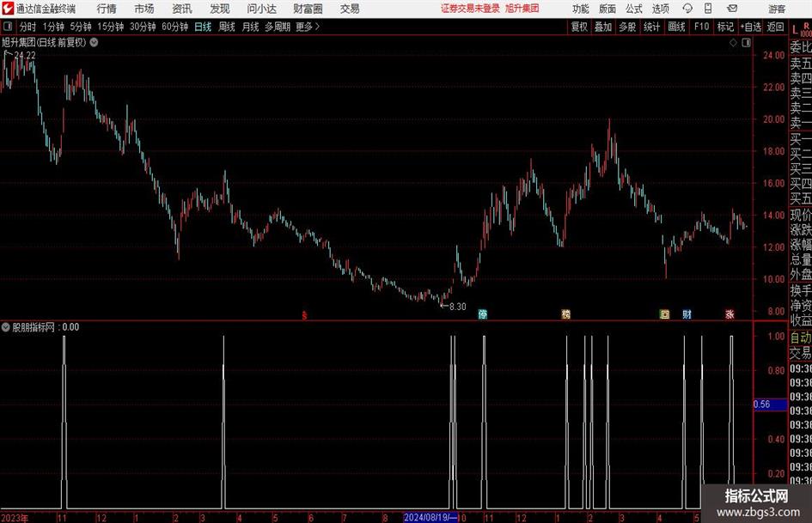Click the 回 buyback marker
The width and height of the screenshot is (812, 523).
click(x=664, y=314)
